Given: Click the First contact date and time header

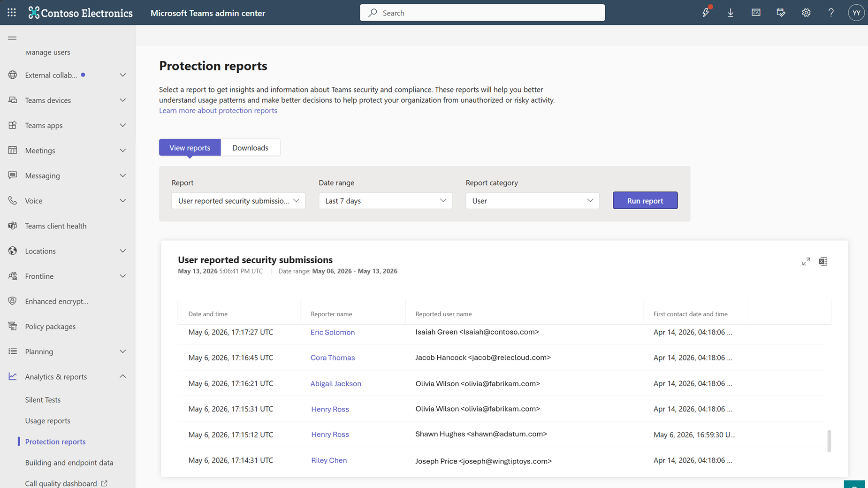Looking at the screenshot, I should (x=690, y=314).
